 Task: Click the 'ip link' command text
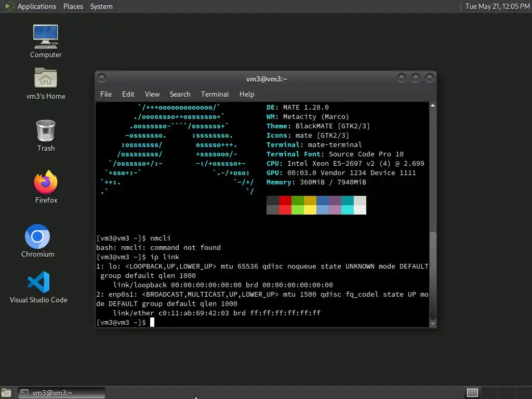[x=165, y=257]
